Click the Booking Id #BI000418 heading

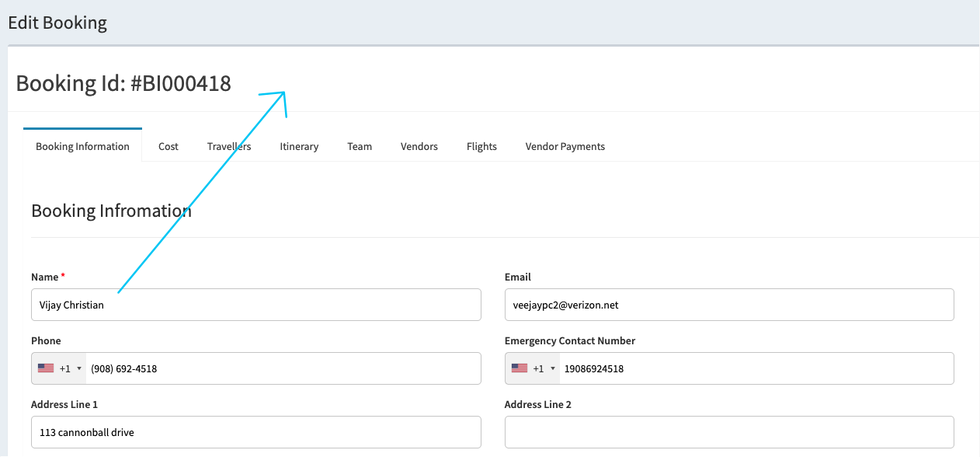pos(123,83)
